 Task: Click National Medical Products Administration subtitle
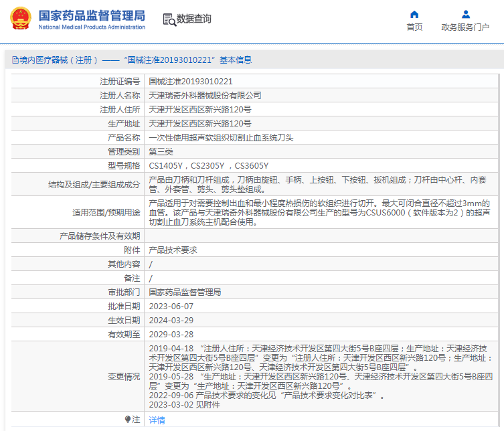tap(92, 27)
